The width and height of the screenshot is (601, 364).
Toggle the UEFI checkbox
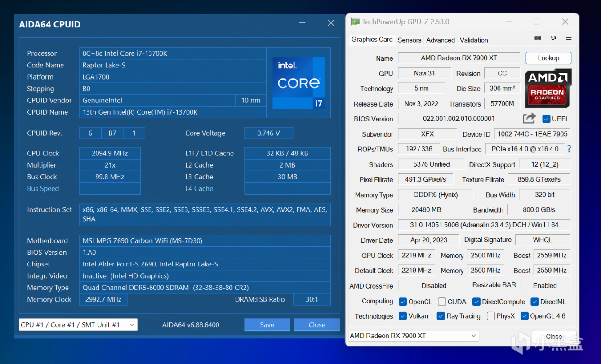[x=546, y=119]
